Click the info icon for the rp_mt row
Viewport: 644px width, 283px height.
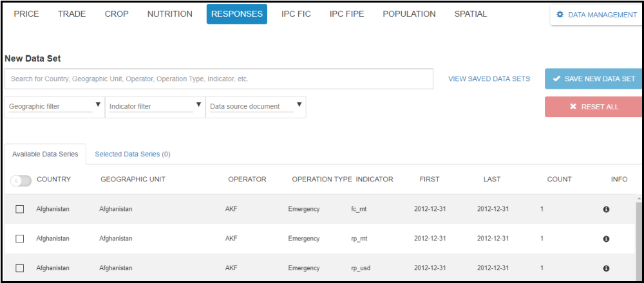[606, 239]
